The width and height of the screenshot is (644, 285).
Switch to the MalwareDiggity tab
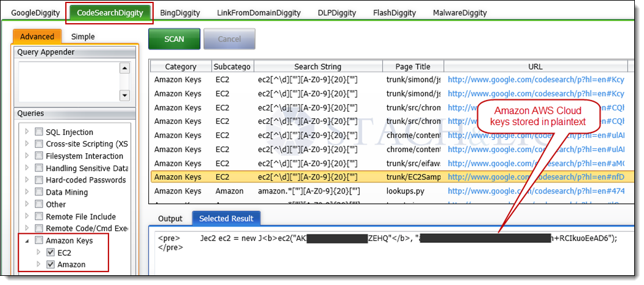pos(460,13)
